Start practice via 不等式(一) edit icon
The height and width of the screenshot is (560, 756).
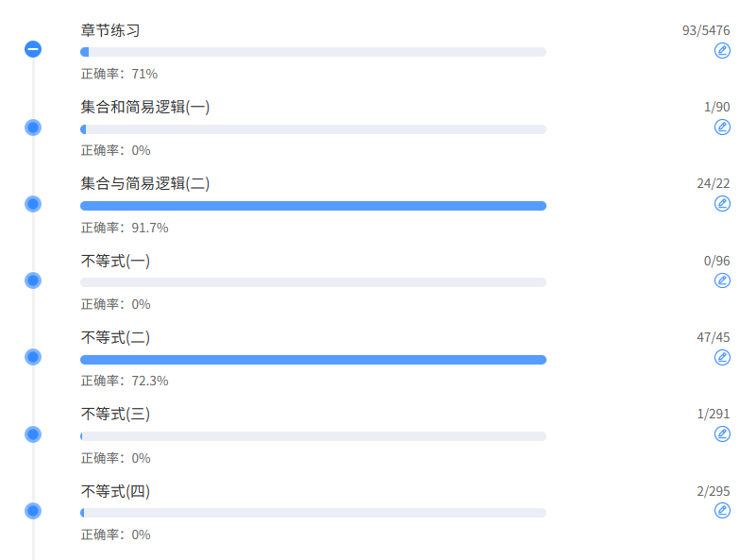722,280
